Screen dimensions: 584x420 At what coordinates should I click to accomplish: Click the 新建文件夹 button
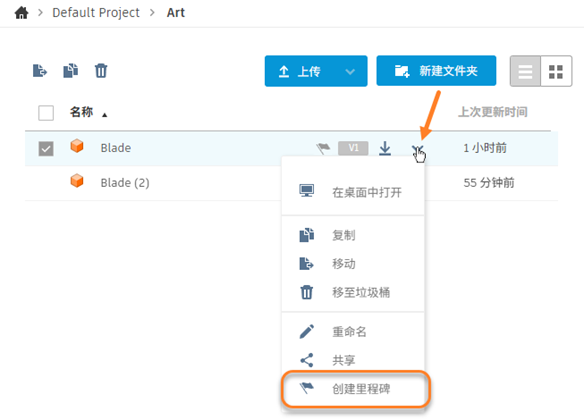tap(436, 71)
